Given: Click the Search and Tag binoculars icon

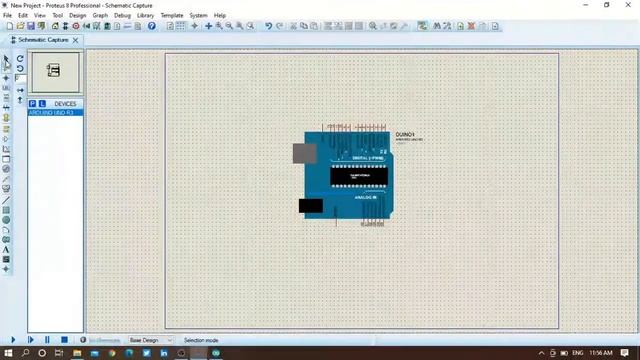Looking at the screenshot, I should [x=437, y=26].
